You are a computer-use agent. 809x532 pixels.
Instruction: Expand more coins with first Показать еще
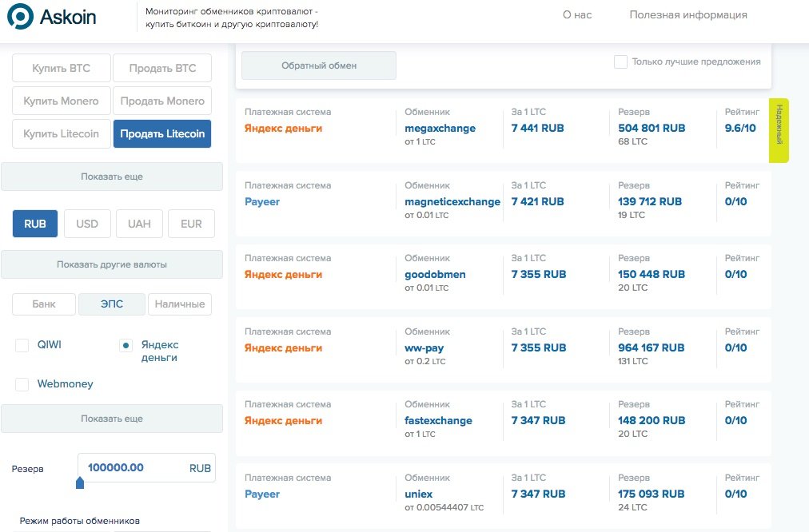point(112,177)
